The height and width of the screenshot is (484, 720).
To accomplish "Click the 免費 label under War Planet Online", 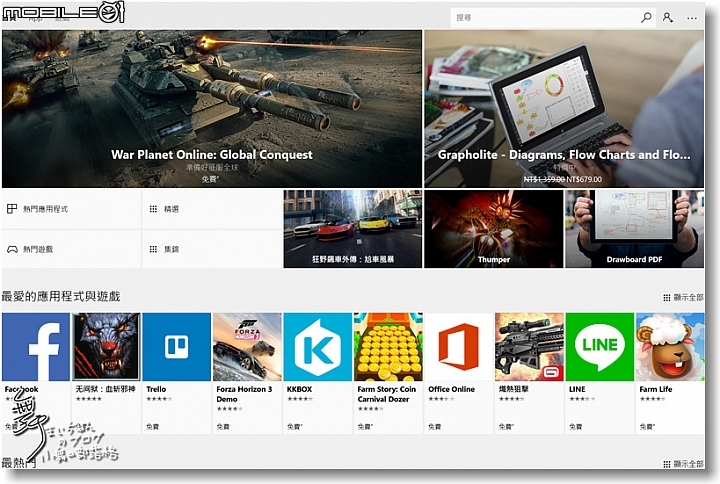I will [x=210, y=179].
